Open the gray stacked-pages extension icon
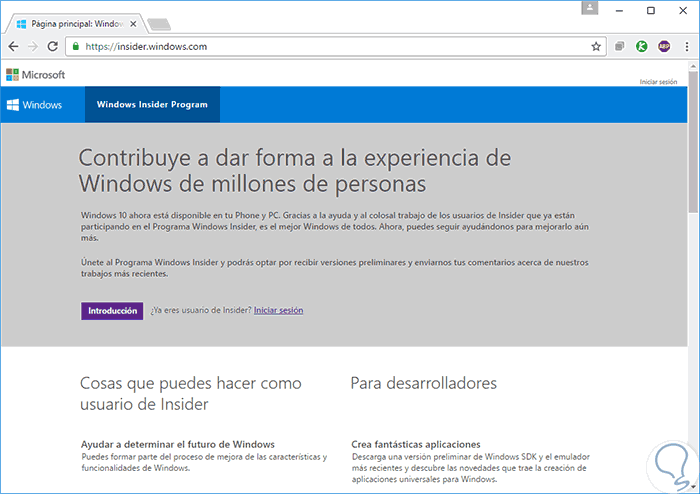 (620, 46)
